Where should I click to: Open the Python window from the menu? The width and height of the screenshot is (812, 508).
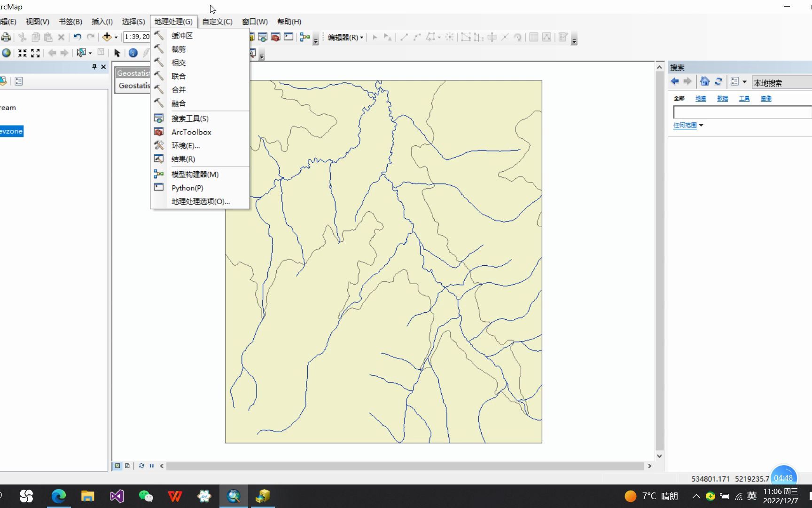point(187,187)
